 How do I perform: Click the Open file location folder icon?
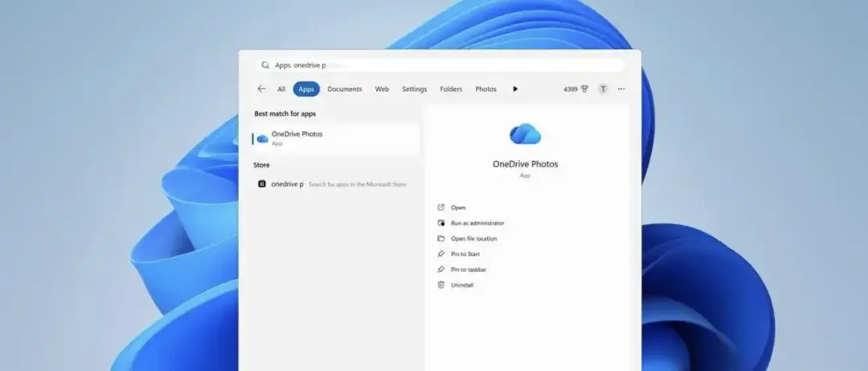[x=441, y=238]
